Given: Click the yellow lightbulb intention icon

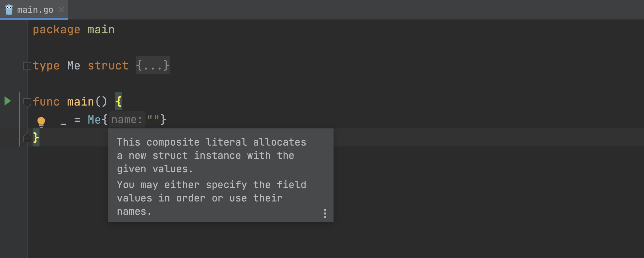Looking at the screenshot, I should point(41,122).
